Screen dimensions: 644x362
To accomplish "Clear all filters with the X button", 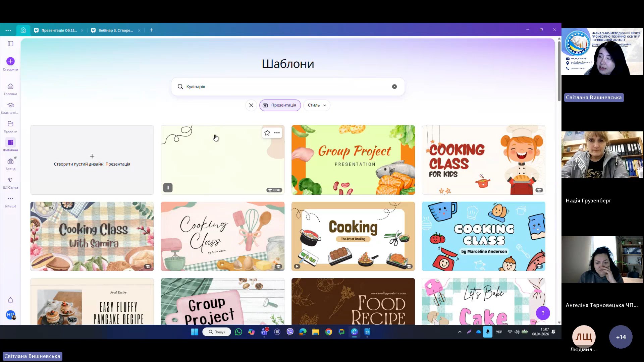I will (x=251, y=105).
